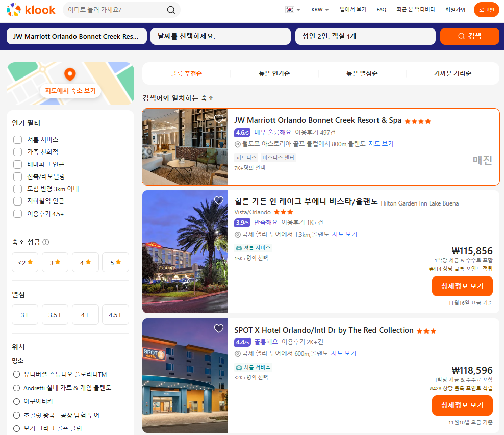The image size is (504, 435).
Task: Open 앱에서 보기 in header
Action: pos(353,9)
